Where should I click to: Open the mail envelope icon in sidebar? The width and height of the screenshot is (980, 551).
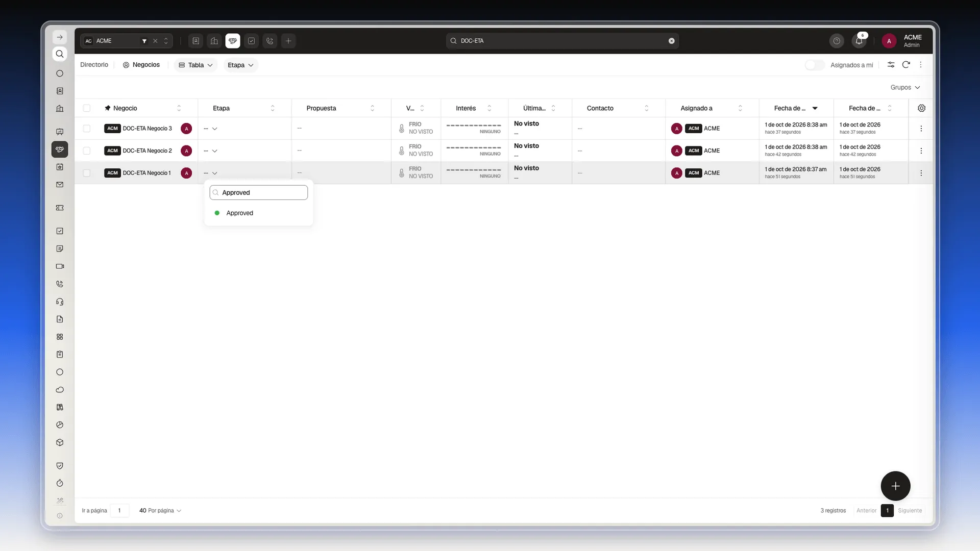tap(60, 185)
